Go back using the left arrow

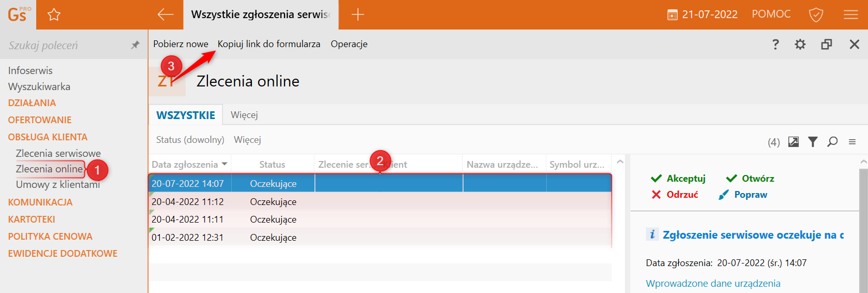click(x=165, y=14)
